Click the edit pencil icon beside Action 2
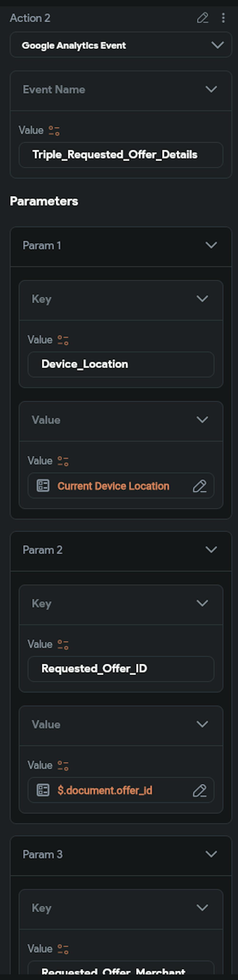The height and width of the screenshot is (980, 238). (x=202, y=18)
